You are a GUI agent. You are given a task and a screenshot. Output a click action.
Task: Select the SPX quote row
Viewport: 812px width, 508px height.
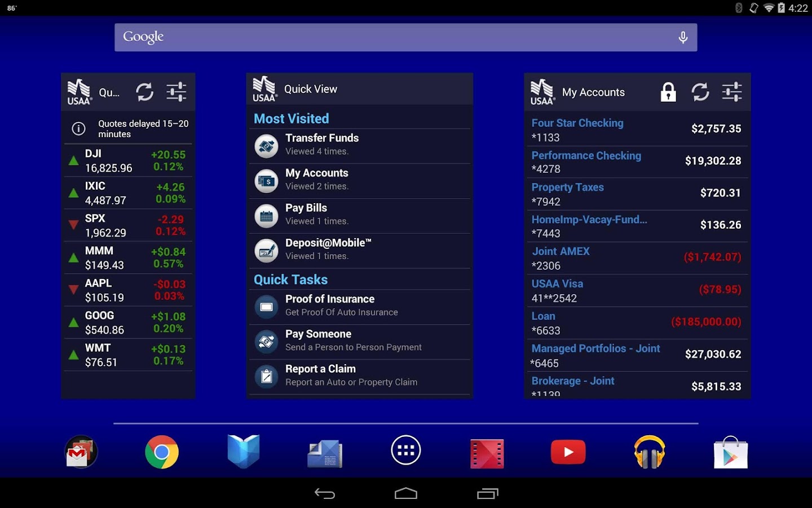[129, 225]
